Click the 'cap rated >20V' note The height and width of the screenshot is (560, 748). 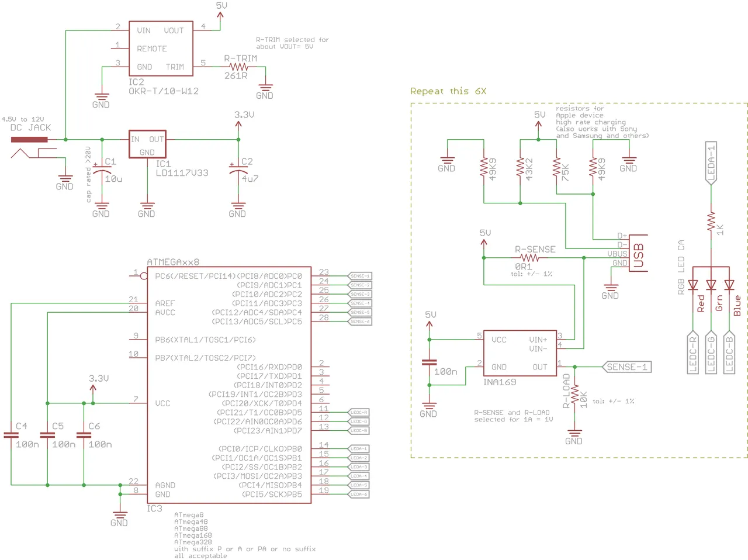point(89,174)
